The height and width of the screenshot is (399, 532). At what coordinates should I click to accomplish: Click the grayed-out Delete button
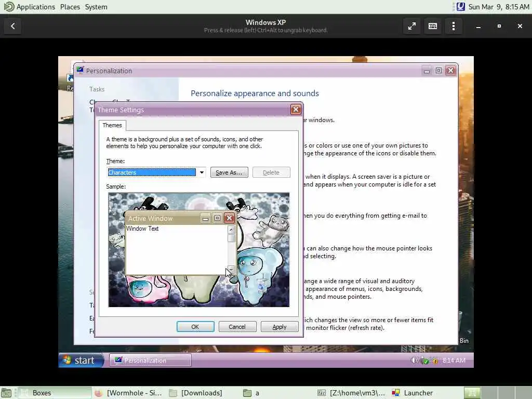click(x=271, y=172)
